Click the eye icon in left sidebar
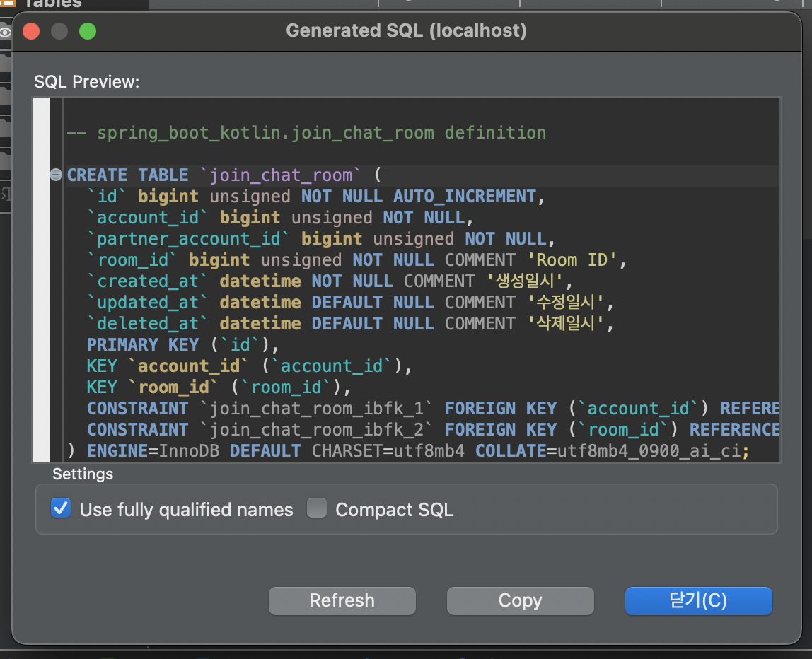Image resolution: width=812 pixels, height=659 pixels. (5, 33)
